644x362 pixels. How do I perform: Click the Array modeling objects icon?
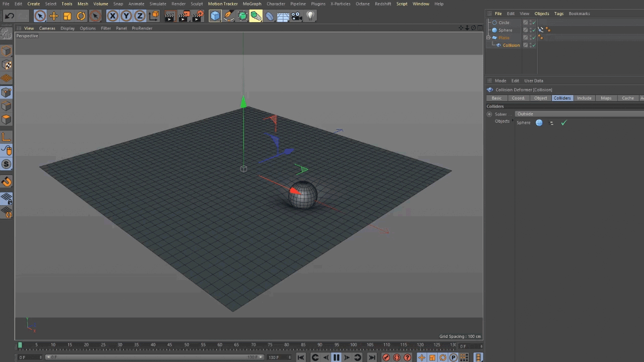(256, 16)
